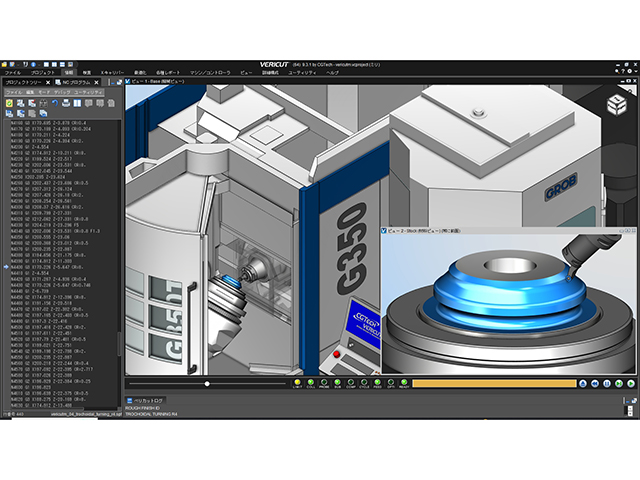
Task: Select the ベリカットログ tab
Action: tap(145, 401)
